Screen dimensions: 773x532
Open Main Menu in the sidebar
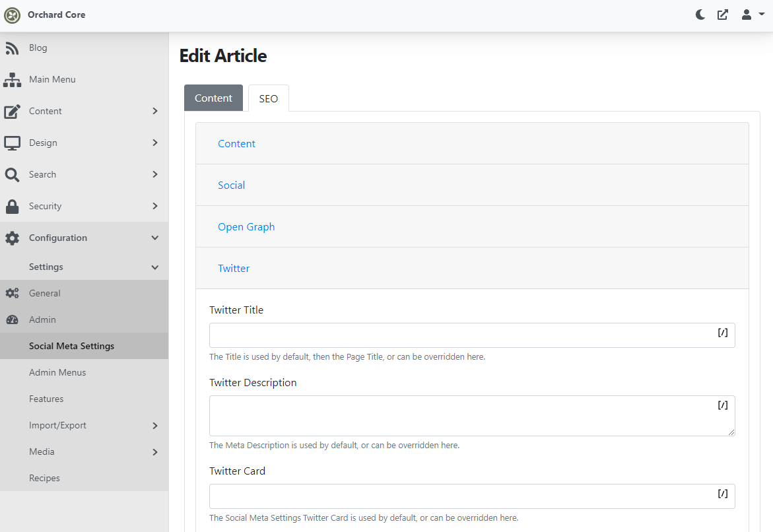(52, 79)
